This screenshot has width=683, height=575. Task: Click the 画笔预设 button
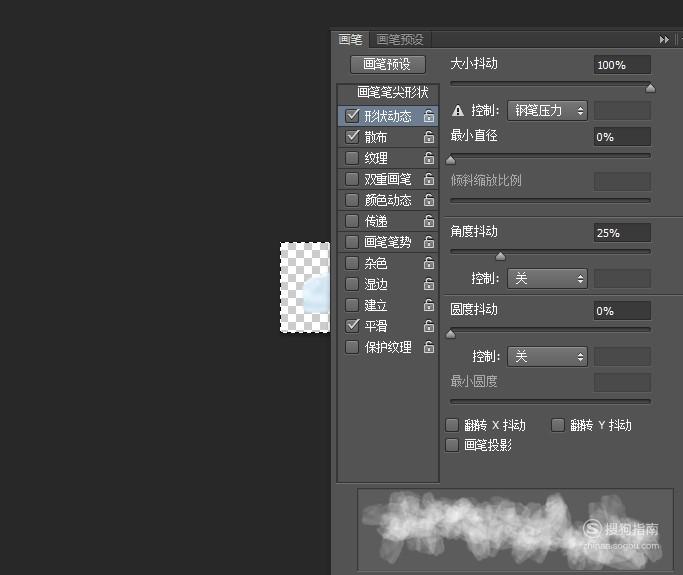click(x=388, y=64)
